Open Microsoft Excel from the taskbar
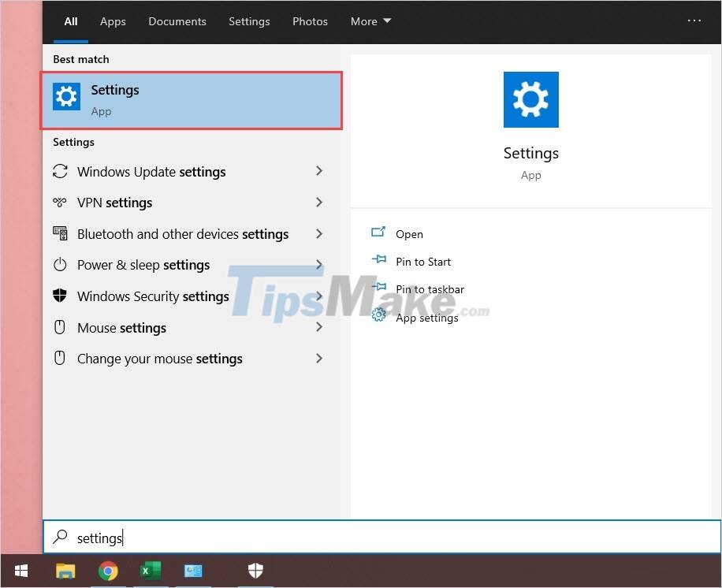Screen dimensions: 722x588 coord(150,570)
